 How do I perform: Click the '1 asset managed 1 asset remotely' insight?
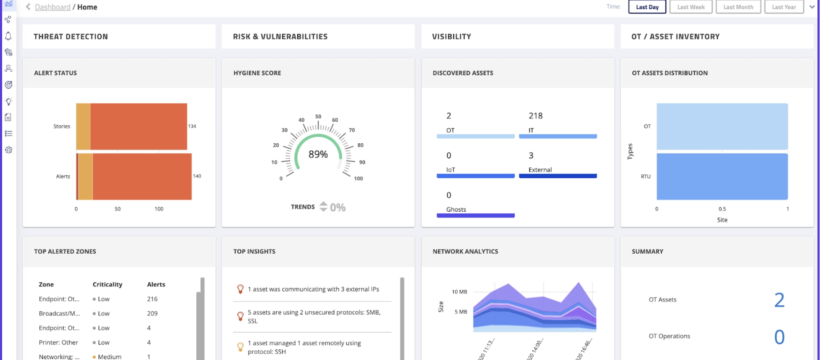(x=304, y=346)
